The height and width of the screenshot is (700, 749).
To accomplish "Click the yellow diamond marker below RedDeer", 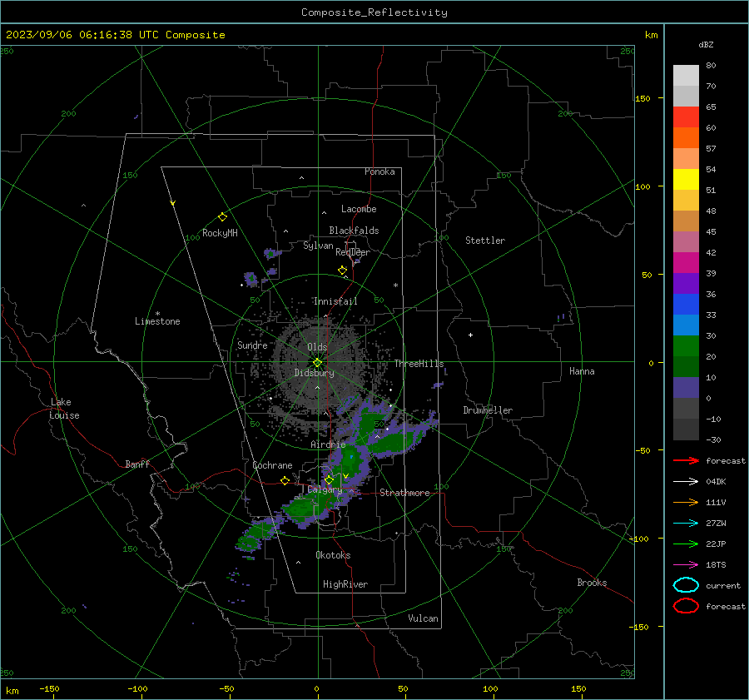I will (x=342, y=271).
